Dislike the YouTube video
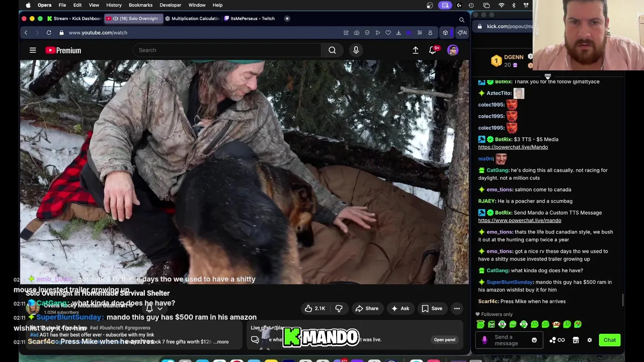Screen dimensions: 644x362 click(339, 309)
